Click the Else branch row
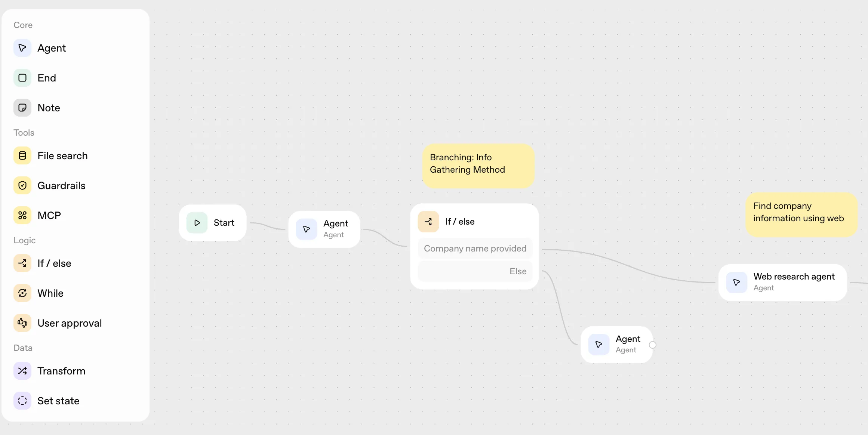 475,271
